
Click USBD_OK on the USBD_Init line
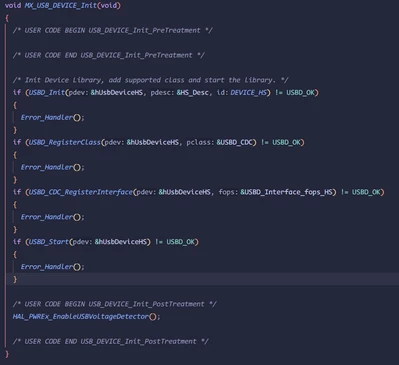pyautogui.click(x=300, y=92)
